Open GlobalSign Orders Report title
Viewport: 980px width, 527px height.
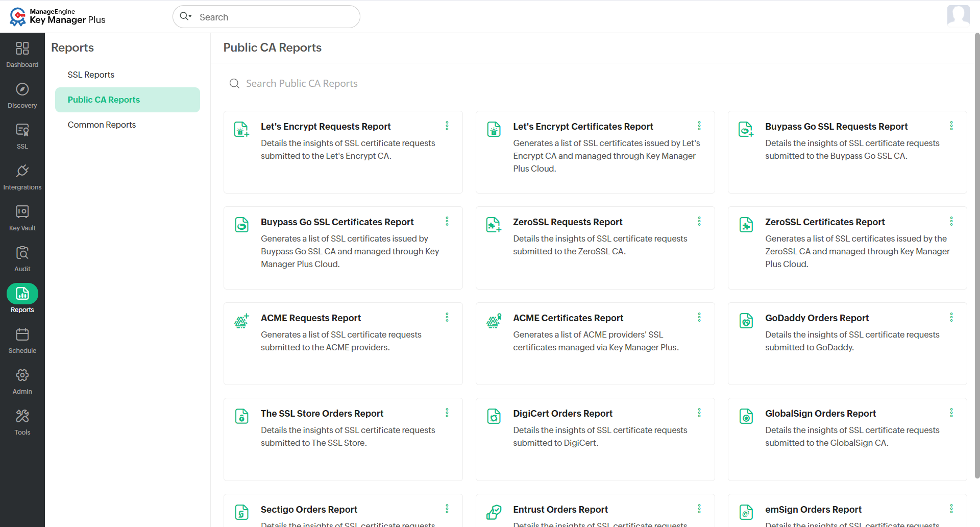click(x=820, y=413)
